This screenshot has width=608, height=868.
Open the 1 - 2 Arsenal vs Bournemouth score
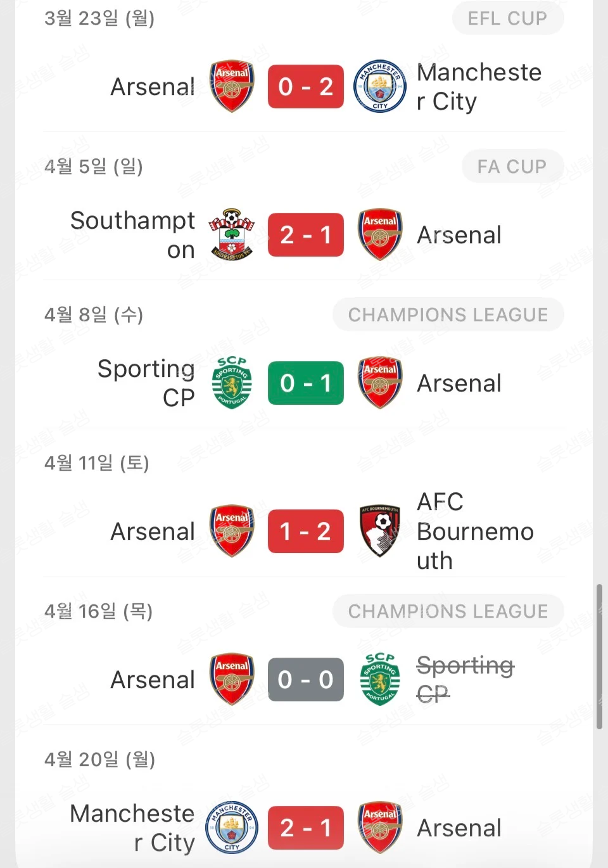click(x=305, y=531)
